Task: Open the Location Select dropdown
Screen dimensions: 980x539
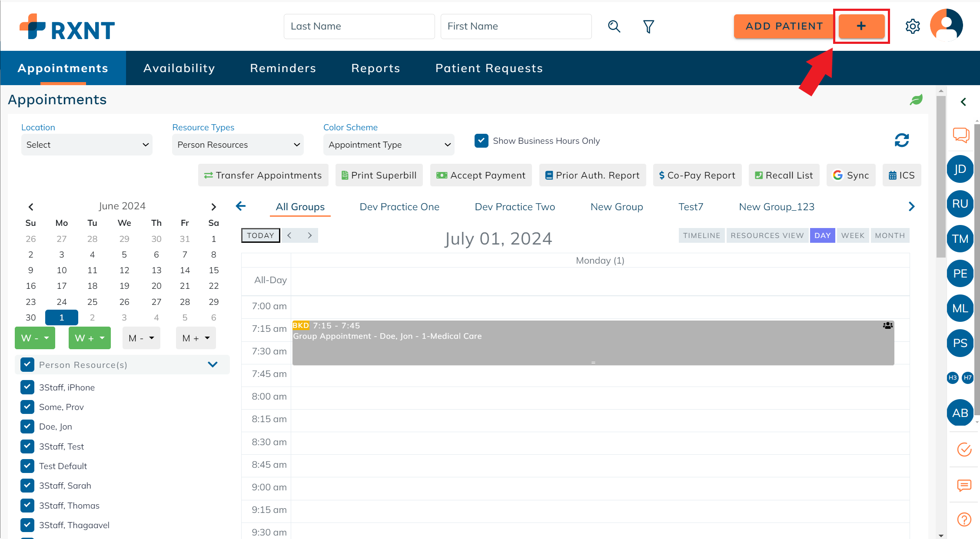Action: pos(86,144)
